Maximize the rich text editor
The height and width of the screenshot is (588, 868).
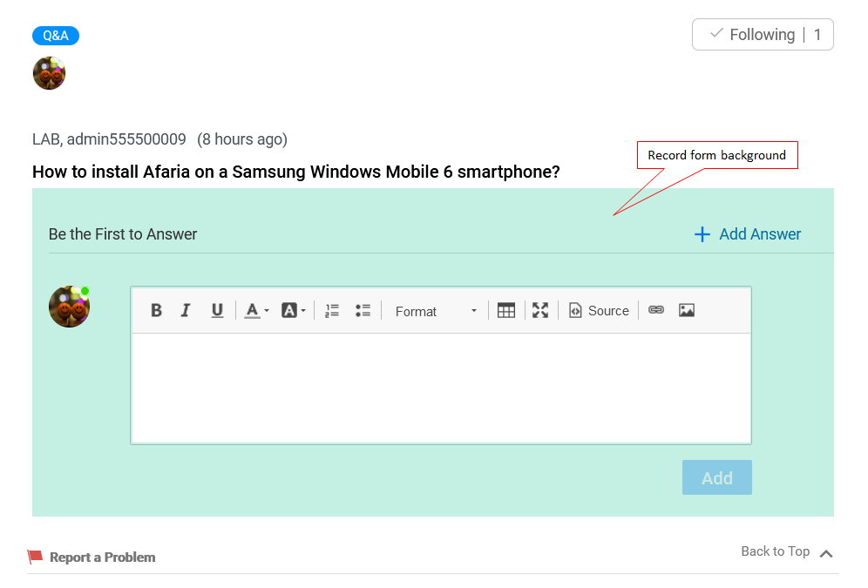point(540,311)
